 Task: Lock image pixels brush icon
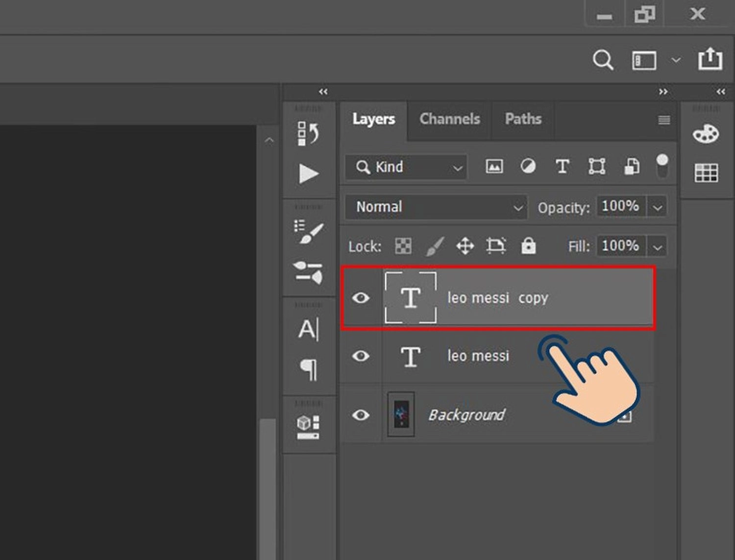tap(435, 246)
